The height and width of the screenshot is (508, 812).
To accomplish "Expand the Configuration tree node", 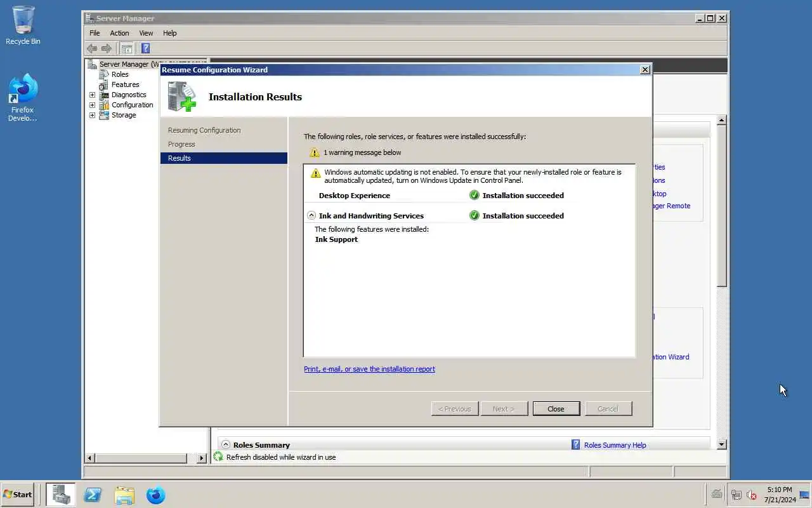I will [92, 105].
